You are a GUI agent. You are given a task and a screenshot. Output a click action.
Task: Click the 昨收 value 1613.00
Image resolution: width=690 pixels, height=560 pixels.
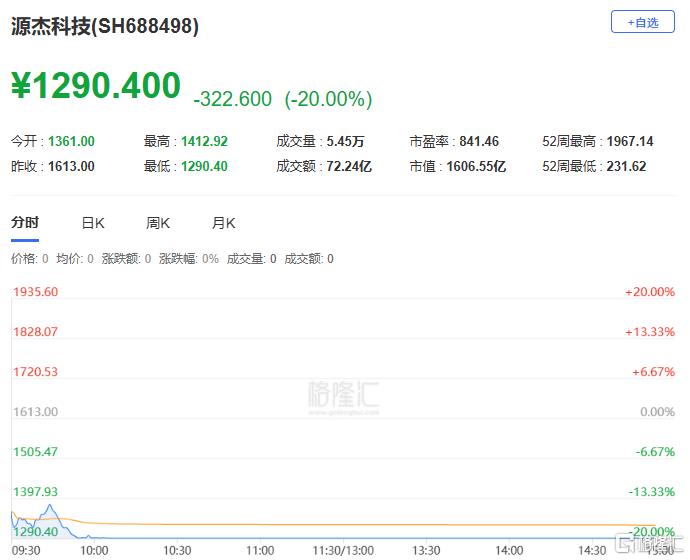click(x=71, y=166)
